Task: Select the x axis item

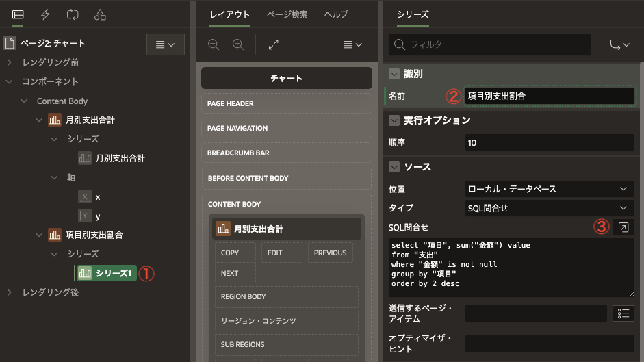Action: click(90, 197)
